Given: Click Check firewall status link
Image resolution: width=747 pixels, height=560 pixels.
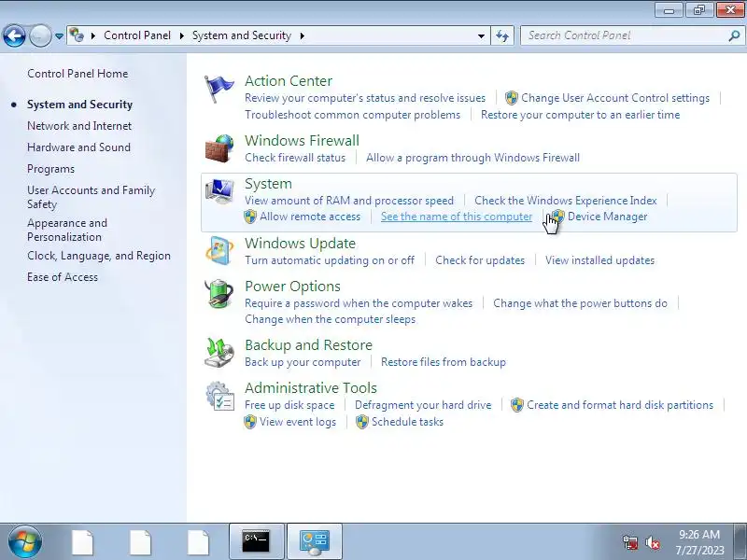Looking at the screenshot, I should click(295, 158).
